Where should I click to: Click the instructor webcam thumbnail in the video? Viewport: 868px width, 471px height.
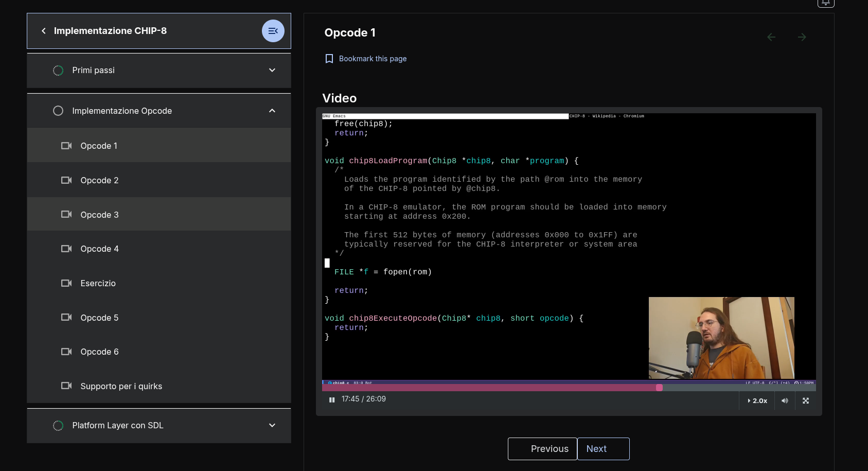click(721, 338)
